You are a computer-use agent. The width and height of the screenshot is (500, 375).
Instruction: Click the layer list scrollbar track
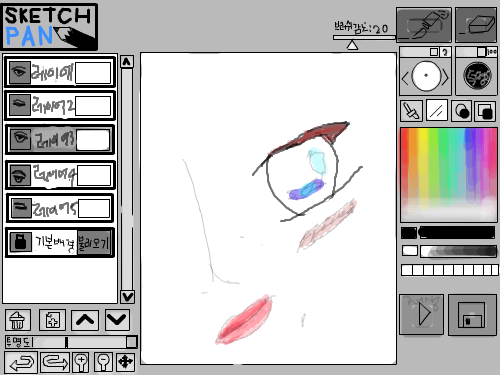point(127,179)
